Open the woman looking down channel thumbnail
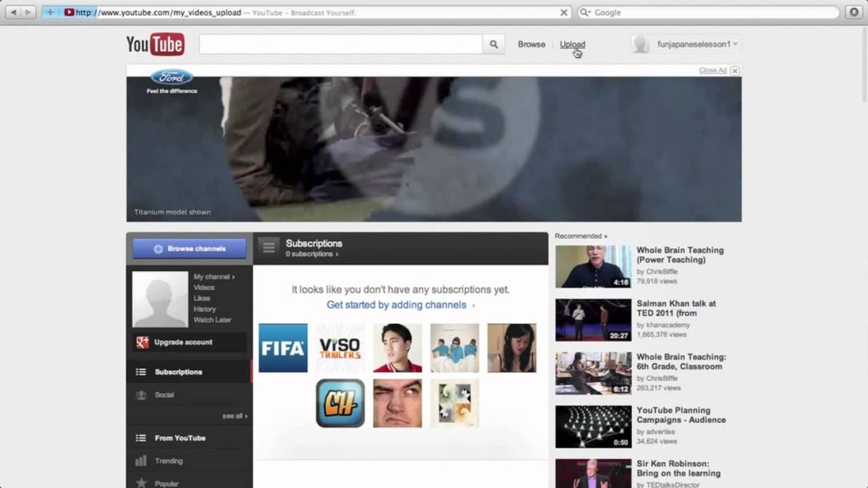The image size is (868, 488). [x=511, y=348]
